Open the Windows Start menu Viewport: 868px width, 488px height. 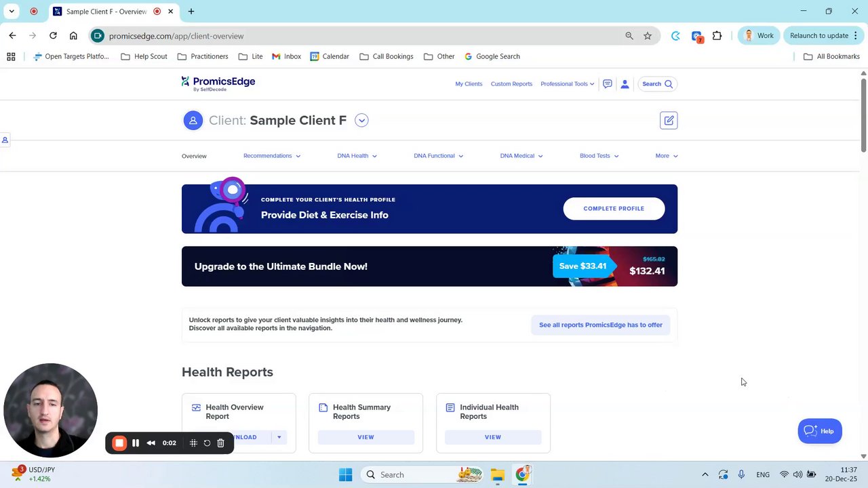pyautogui.click(x=345, y=475)
